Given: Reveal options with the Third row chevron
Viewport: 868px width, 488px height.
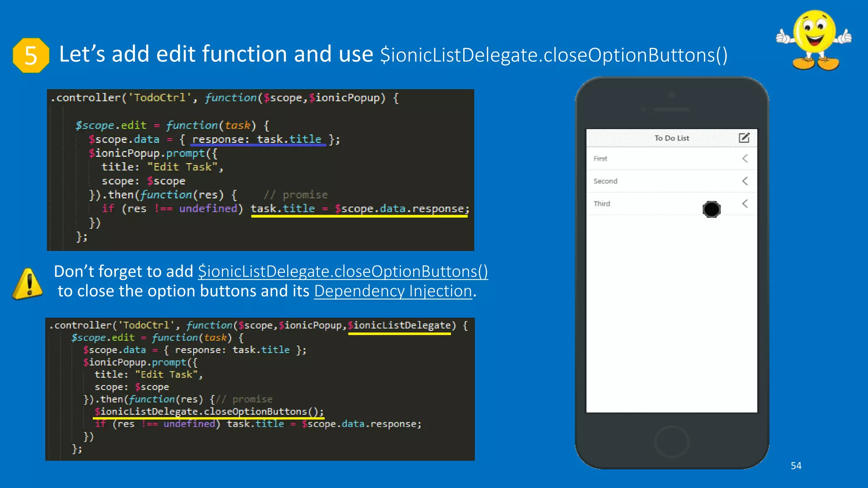Looking at the screenshot, I should pos(745,203).
